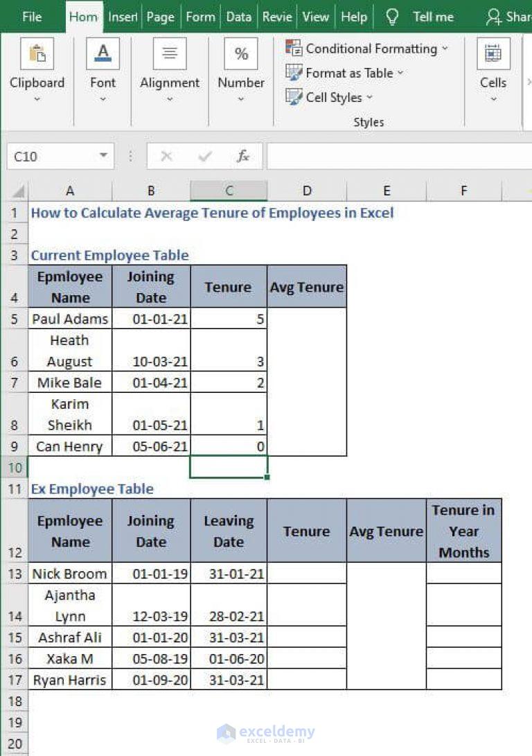Viewport: 532px width, 756px height.
Task: Switch to the Insert tab
Action: click(x=123, y=17)
